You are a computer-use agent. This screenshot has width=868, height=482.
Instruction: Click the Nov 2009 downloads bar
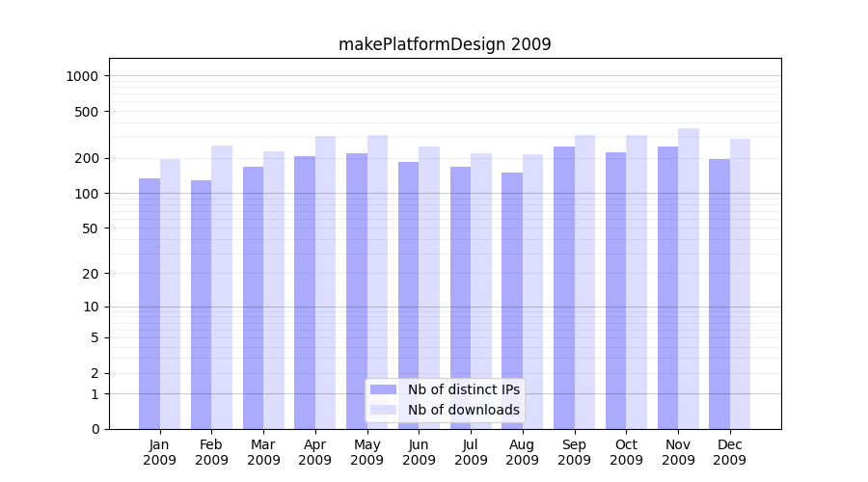pyautogui.click(x=689, y=280)
